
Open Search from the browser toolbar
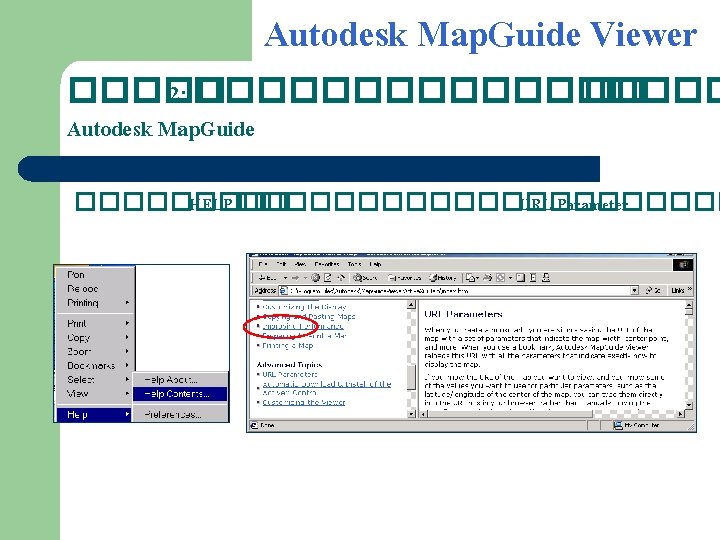point(366,278)
